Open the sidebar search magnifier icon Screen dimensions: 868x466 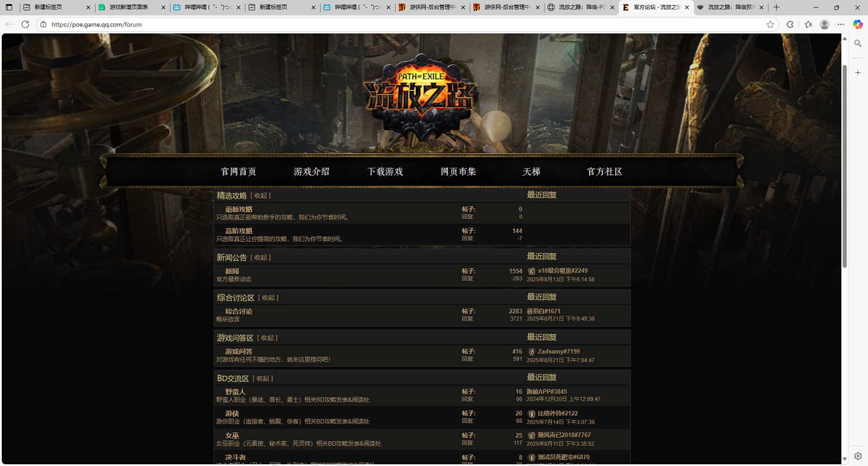(x=858, y=43)
